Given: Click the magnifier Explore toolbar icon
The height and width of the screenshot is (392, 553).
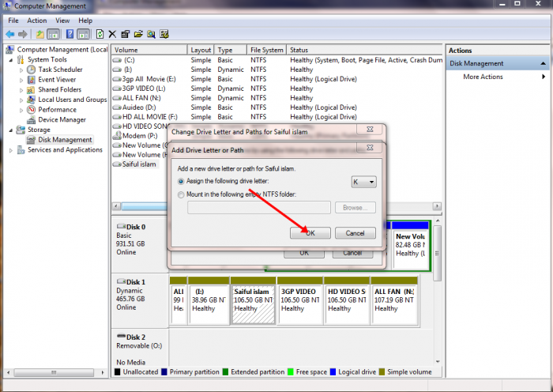Looking at the screenshot, I should [152, 34].
